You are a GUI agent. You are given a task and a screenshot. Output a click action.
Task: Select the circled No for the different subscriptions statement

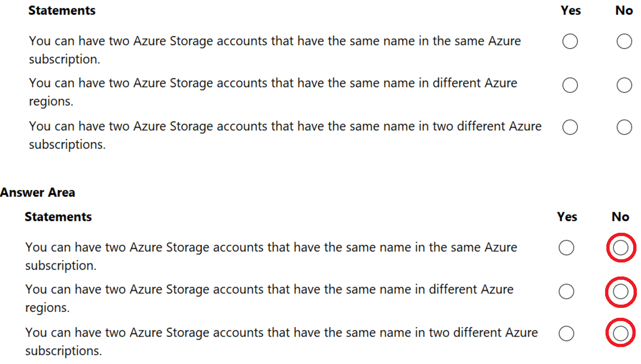(x=621, y=333)
